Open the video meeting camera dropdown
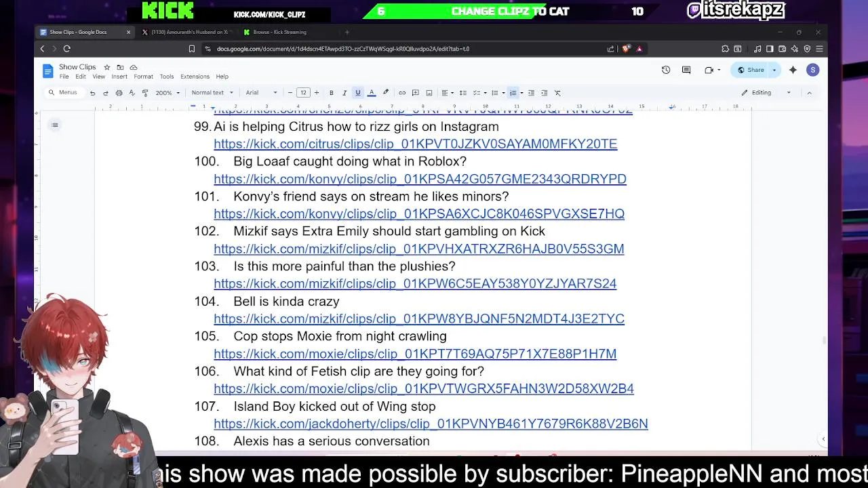The height and width of the screenshot is (488, 868). [x=712, y=70]
